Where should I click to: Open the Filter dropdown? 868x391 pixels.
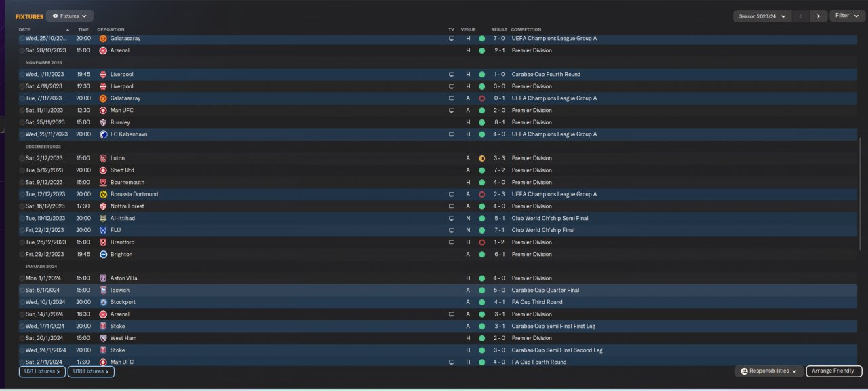(x=846, y=16)
